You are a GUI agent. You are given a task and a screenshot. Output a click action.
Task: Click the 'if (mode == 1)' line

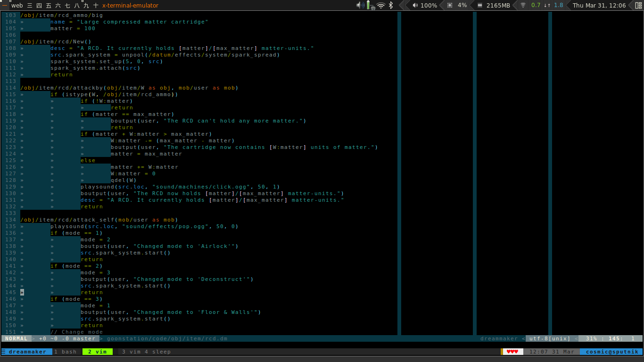pos(76,233)
